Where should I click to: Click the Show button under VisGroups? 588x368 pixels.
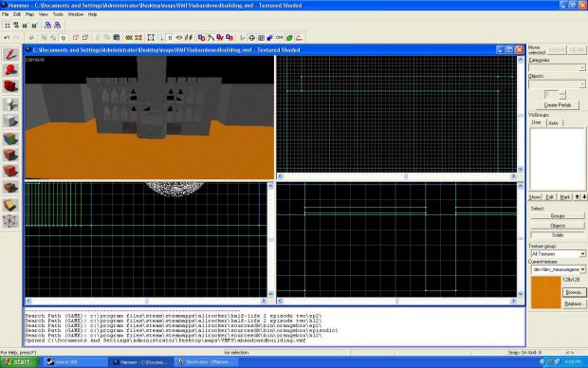pyautogui.click(x=535, y=197)
